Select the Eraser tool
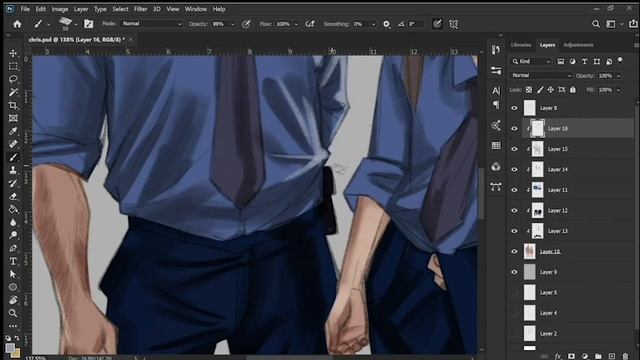This screenshot has height=360, width=640. pos(13,196)
